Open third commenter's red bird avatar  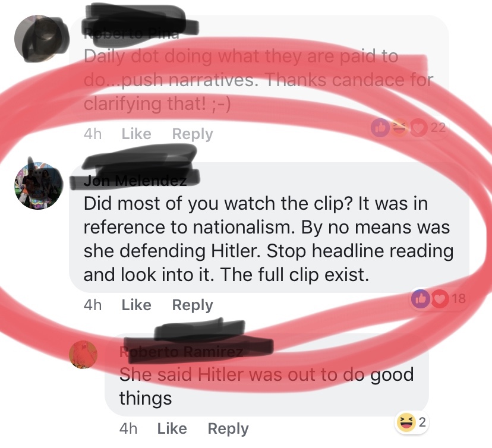click(83, 355)
